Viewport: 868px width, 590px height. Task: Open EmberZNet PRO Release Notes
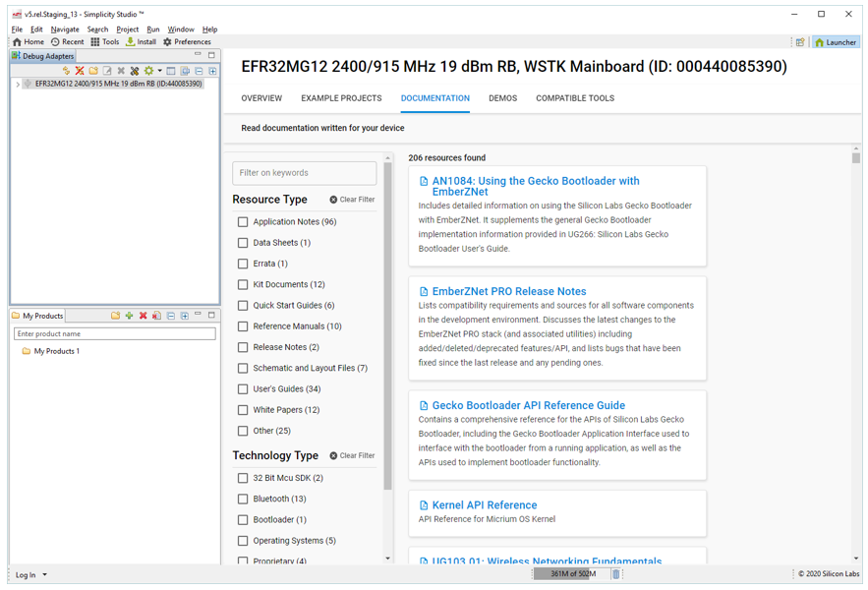[509, 291]
